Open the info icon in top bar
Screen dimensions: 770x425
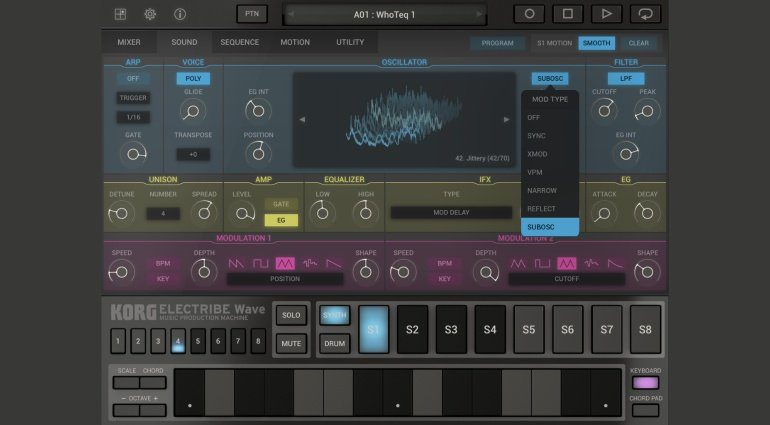point(180,14)
